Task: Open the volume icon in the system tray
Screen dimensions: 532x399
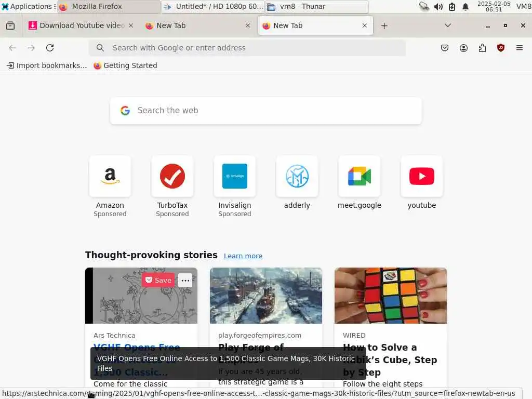Action: coord(438,7)
